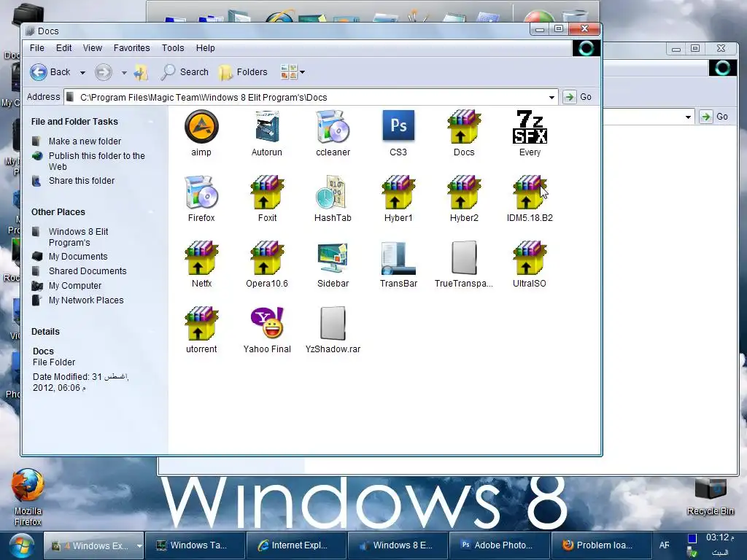Image resolution: width=747 pixels, height=560 pixels.
Task: Select the ccleaner installer icon
Action: [333, 127]
